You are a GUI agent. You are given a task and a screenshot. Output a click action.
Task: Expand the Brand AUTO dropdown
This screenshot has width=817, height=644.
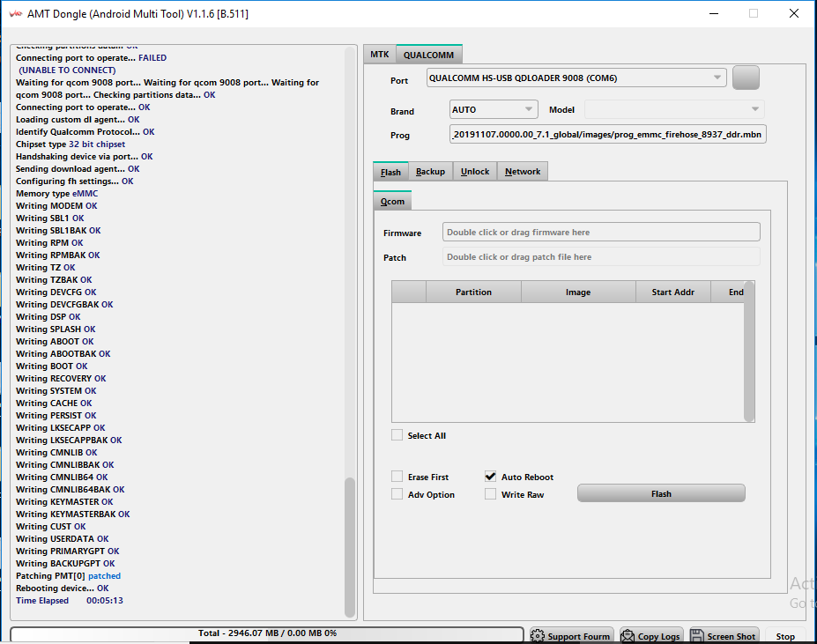[528, 109]
